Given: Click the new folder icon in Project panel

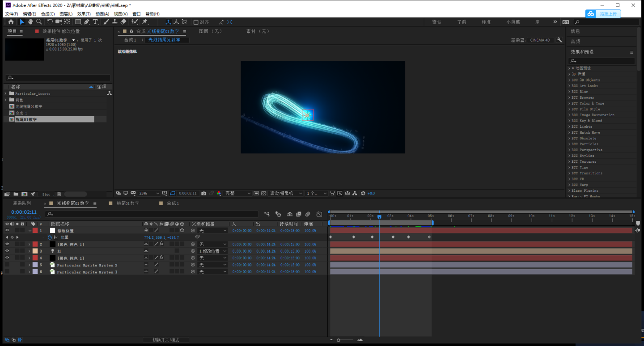Looking at the screenshot, I should [16, 194].
